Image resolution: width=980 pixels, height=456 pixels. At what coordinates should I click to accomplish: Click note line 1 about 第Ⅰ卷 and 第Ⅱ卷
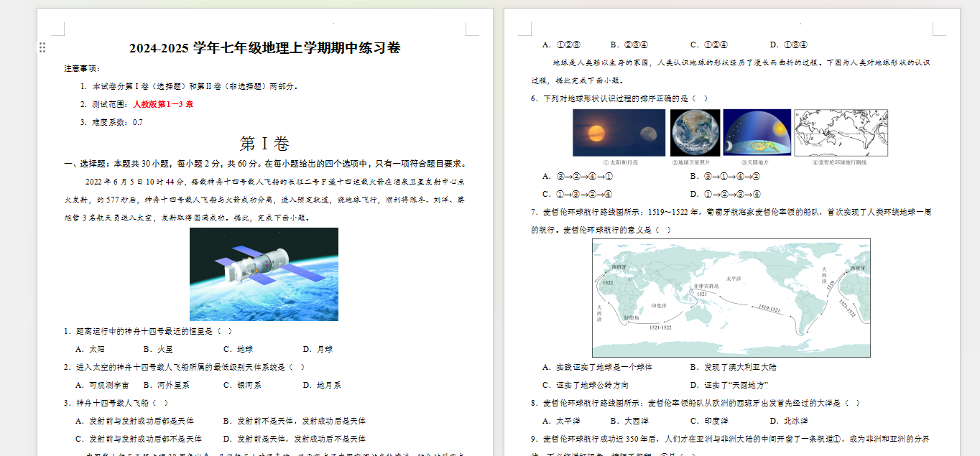pyautogui.click(x=190, y=86)
